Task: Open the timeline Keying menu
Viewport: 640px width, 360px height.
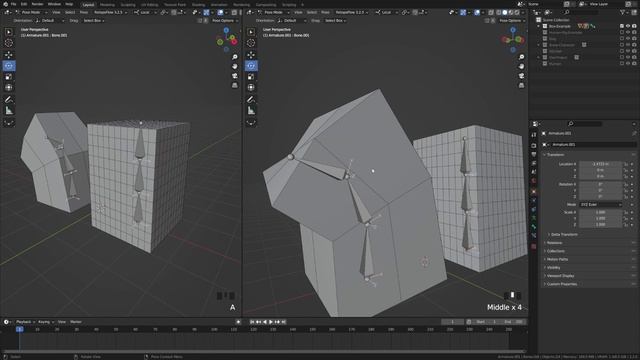Action: point(45,322)
